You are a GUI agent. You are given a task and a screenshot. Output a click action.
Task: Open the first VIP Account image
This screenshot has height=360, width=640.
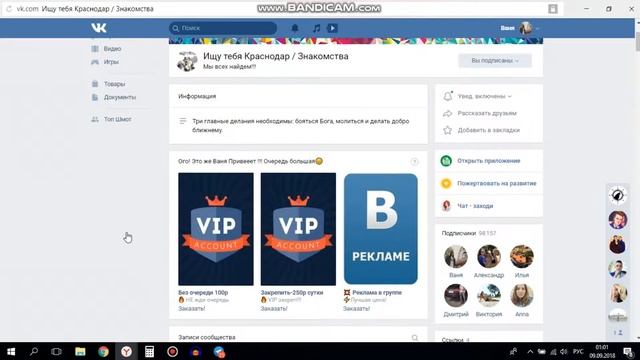[x=216, y=229]
